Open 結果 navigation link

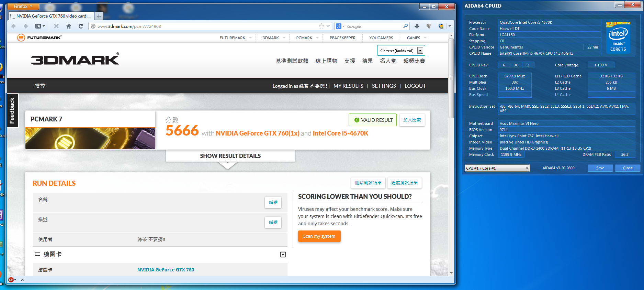coord(368,61)
